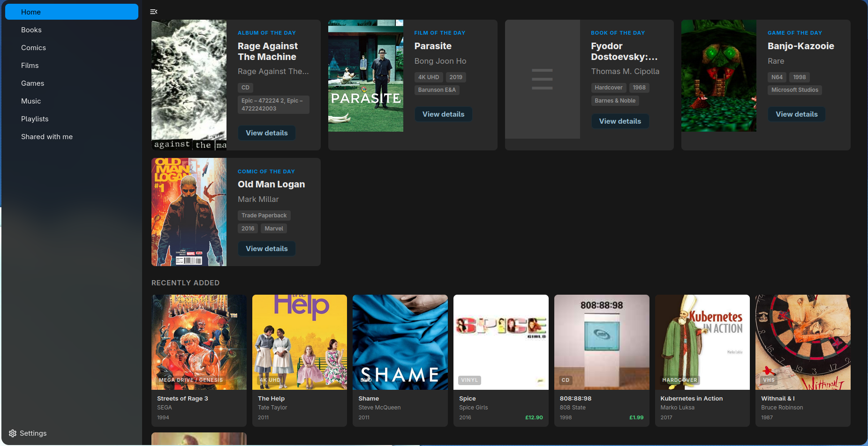
Task: Click the Tate Taylor director text
Action: click(x=272, y=408)
